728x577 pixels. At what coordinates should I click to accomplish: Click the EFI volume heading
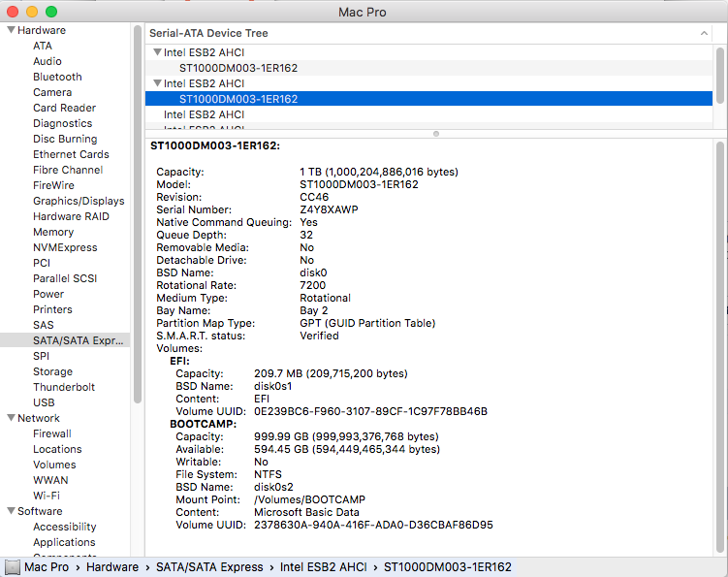[179, 361]
